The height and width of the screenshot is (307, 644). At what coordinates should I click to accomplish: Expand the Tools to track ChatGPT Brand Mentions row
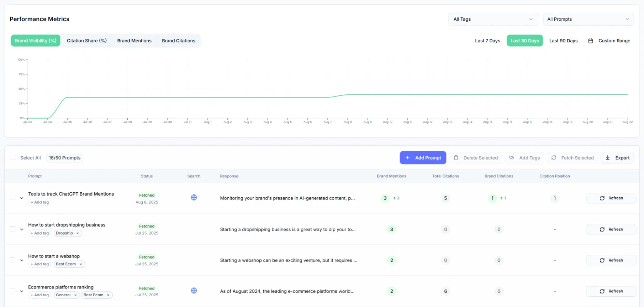click(x=22, y=198)
